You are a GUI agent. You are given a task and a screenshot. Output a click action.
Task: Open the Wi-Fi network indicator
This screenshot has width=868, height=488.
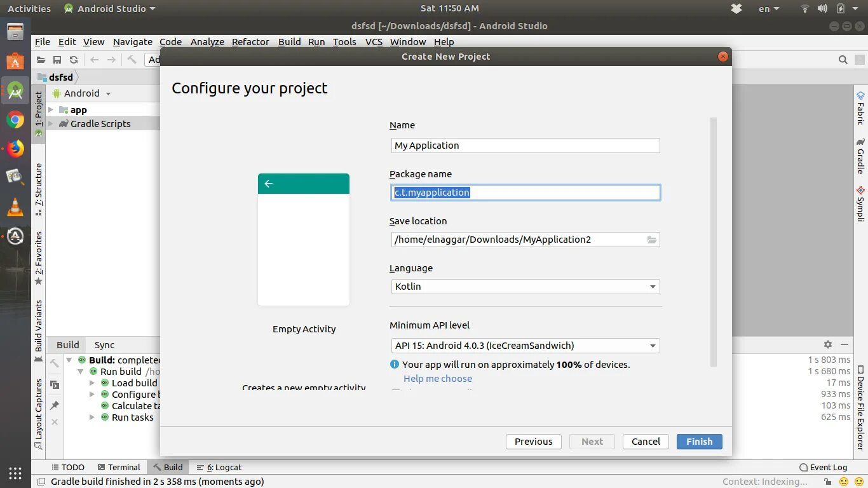[805, 9]
